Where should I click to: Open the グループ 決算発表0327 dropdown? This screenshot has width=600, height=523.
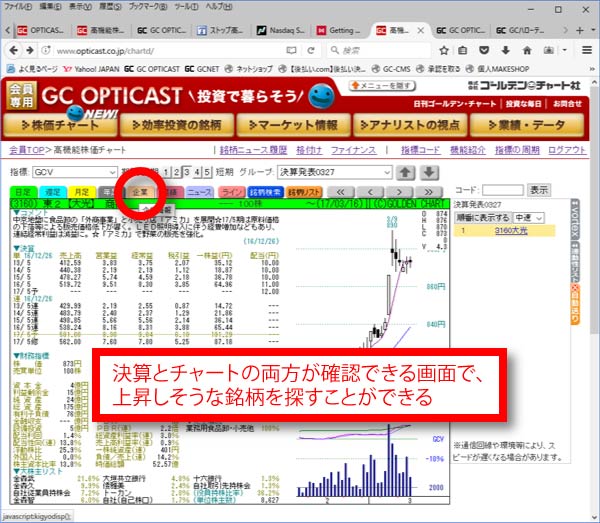[335, 172]
